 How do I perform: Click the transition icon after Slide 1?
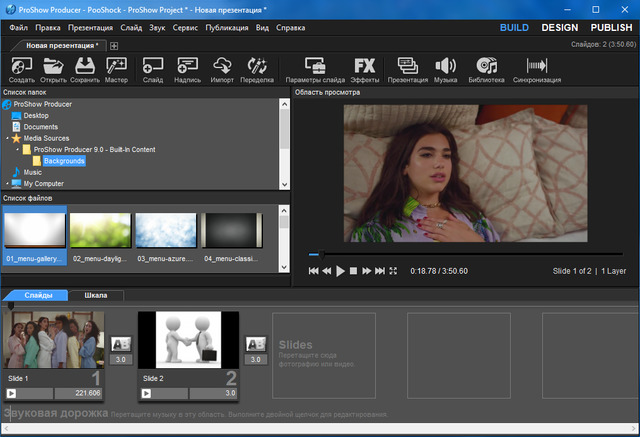pyautogui.click(x=120, y=344)
